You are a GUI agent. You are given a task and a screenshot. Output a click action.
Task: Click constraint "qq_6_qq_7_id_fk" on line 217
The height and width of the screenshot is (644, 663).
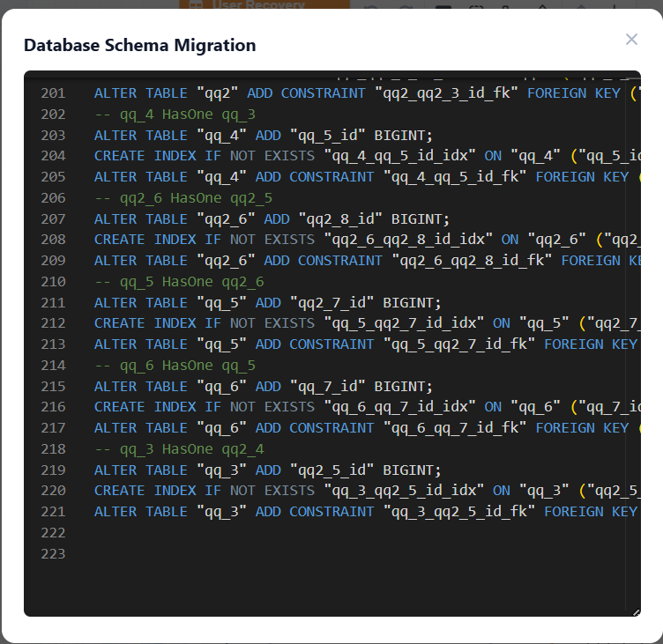pyautogui.click(x=455, y=427)
